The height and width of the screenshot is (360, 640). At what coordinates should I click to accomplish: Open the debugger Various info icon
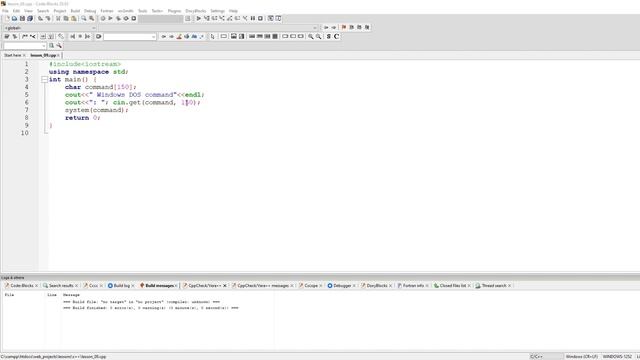click(x=278, y=18)
